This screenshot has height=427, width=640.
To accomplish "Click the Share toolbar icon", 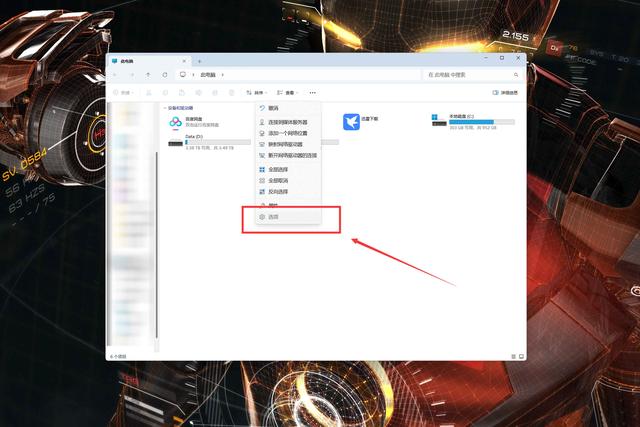I will click(x=215, y=93).
